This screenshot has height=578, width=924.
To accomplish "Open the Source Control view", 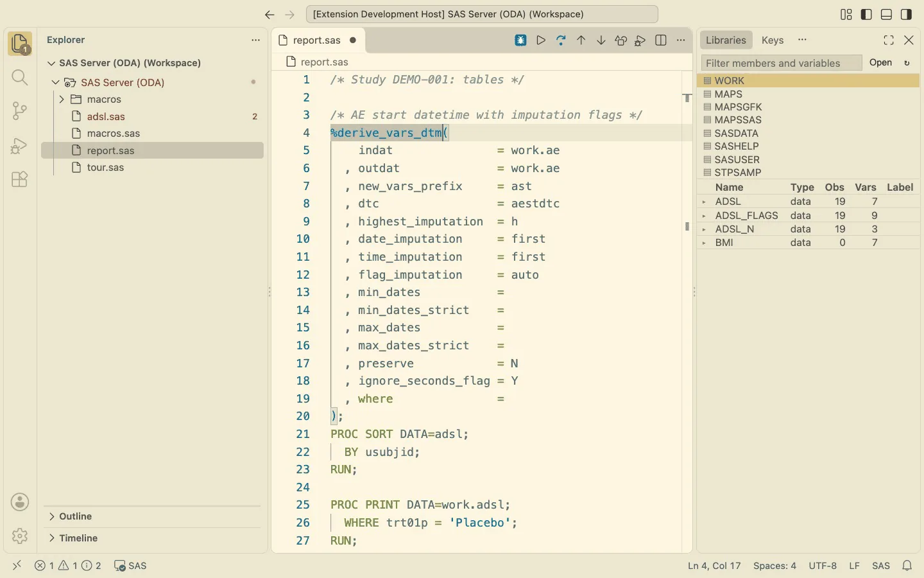I will [x=20, y=111].
